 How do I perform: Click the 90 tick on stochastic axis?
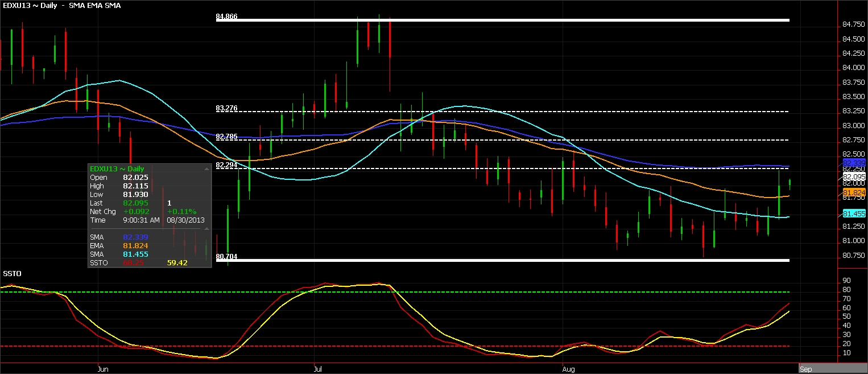846,281
